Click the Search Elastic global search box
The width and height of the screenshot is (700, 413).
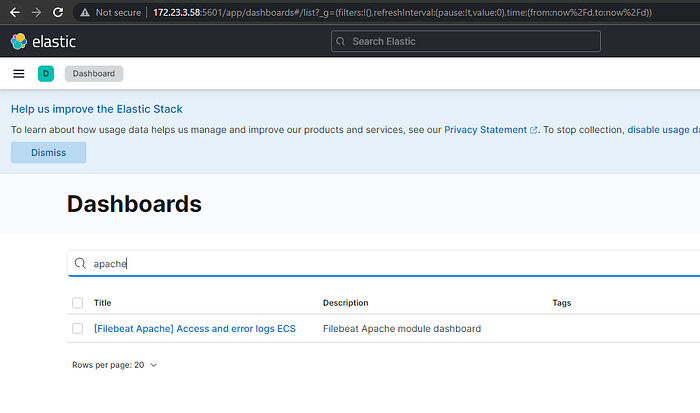click(x=466, y=41)
